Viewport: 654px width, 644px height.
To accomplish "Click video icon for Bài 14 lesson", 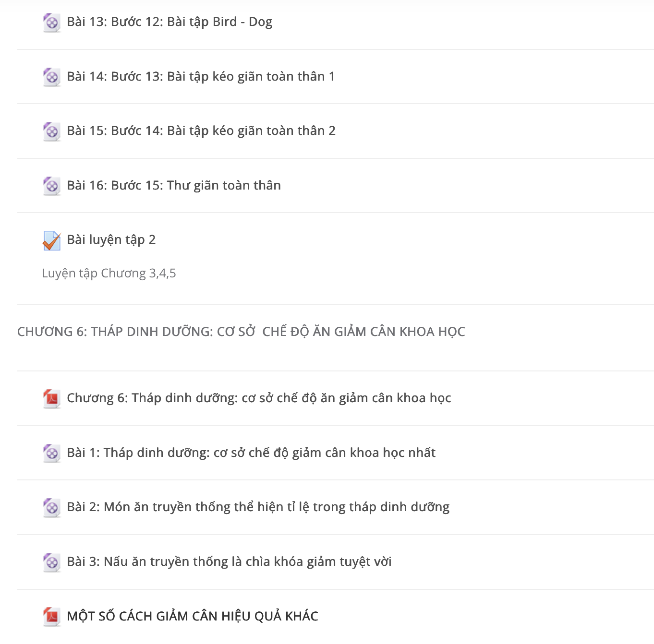I will 51,77.
